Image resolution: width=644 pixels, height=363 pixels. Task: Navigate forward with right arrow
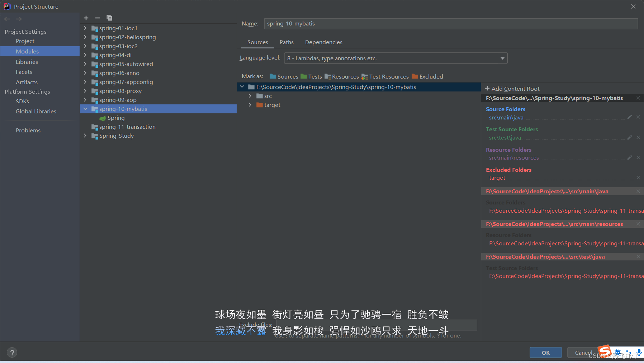(x=19, y=19)
